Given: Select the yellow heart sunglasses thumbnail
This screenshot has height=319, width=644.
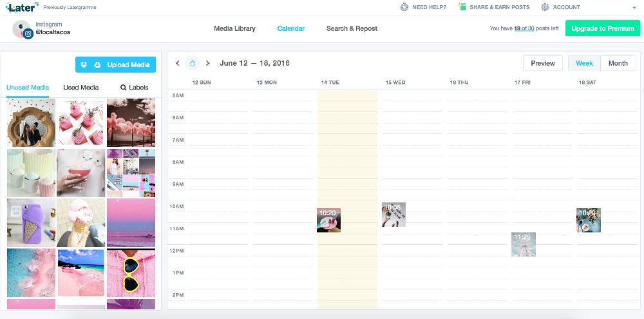Looking at the screenshot, I should tap(131, 273).
